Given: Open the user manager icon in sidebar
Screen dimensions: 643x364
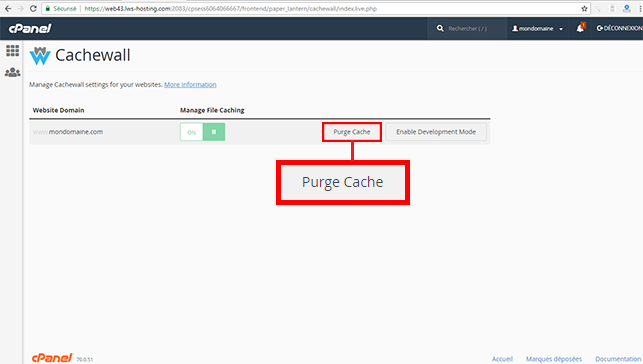Looking at the screenshot, I should coord(12,73).
